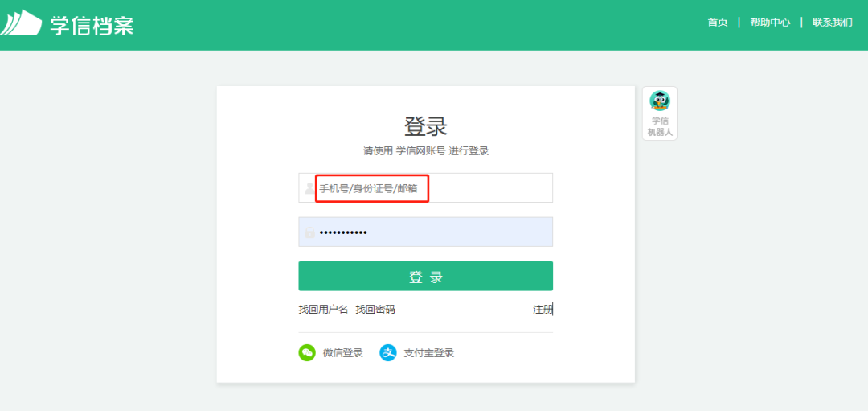Click the Alipay login icon
The image size is (868, 411).
click(388, 353)
